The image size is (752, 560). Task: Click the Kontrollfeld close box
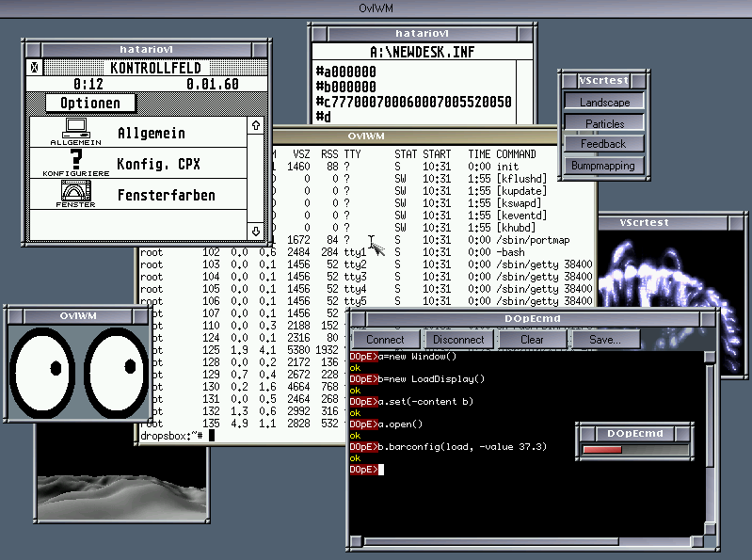[35, 68]
